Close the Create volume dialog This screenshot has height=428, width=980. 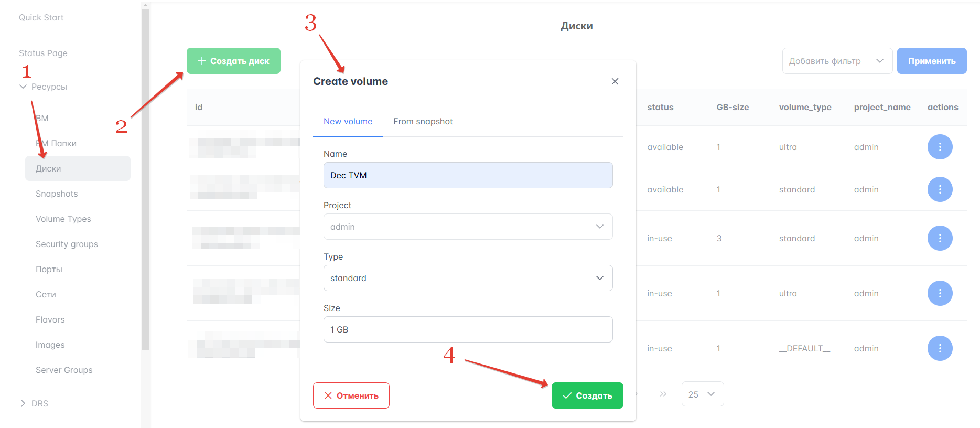(x=615, y=81)
